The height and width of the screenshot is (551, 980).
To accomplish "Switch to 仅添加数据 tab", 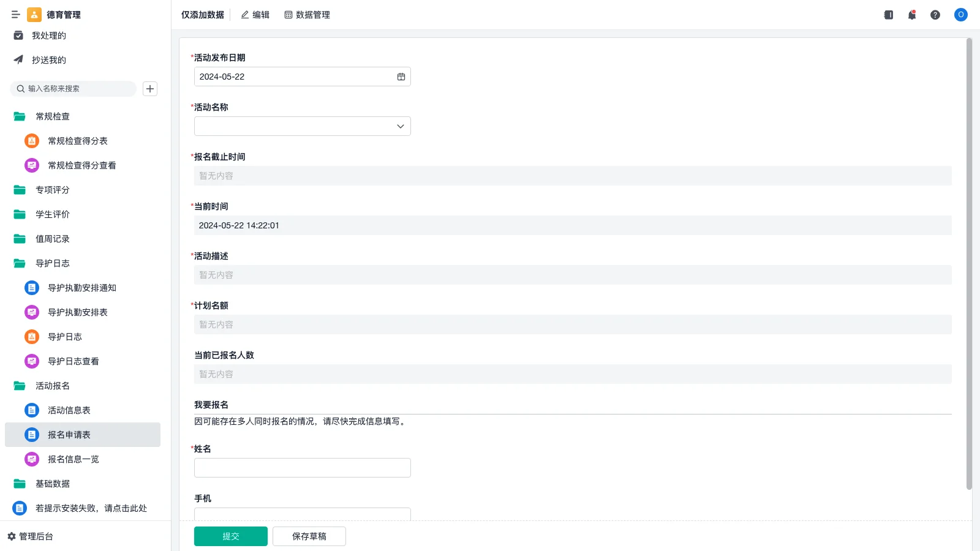I will [x=203, y=15].
